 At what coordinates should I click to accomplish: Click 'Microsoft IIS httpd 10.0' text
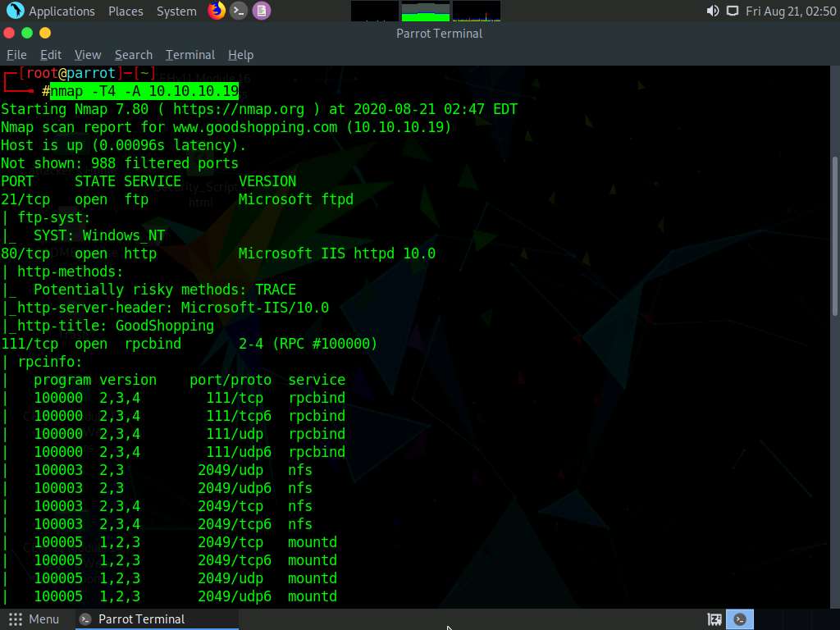coord(337,253)
